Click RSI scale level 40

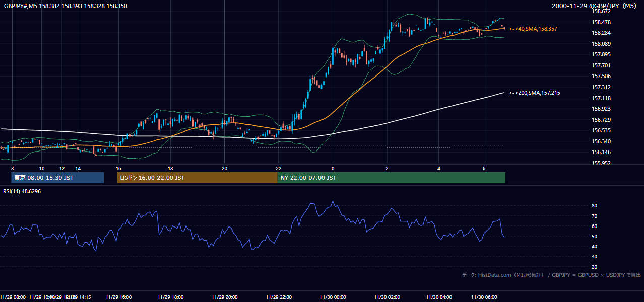point(594,246)
